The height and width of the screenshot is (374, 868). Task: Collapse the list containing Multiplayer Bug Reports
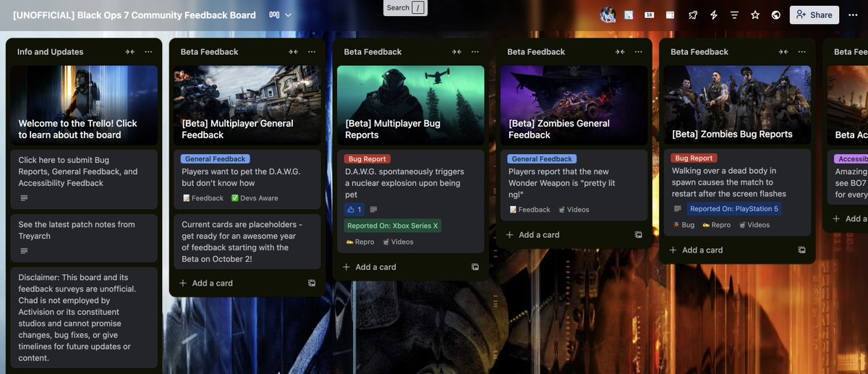point(456,52)
